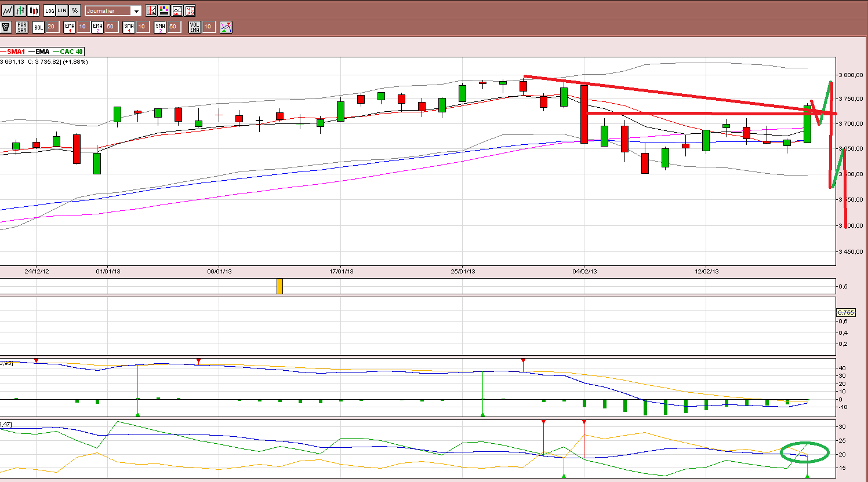The height and width of the screenshot is (482, 868).
Task: Click the buy/sell signals crossing-lines icon
Action: (x=226, y=27)
